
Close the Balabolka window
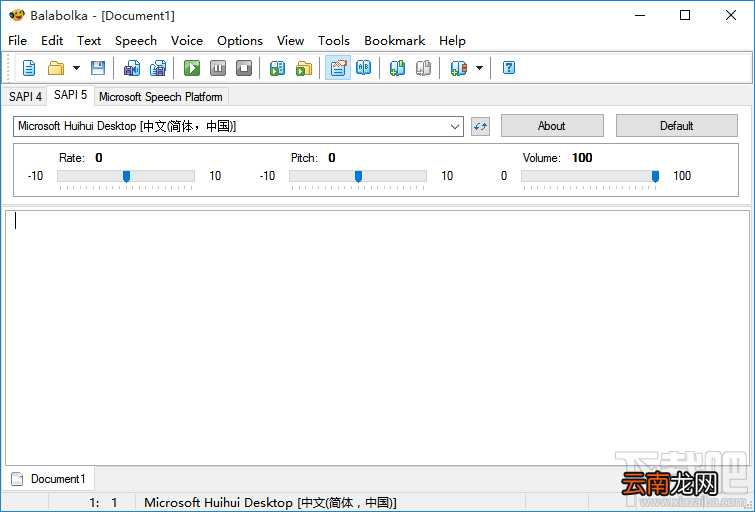tap(730, 15)
